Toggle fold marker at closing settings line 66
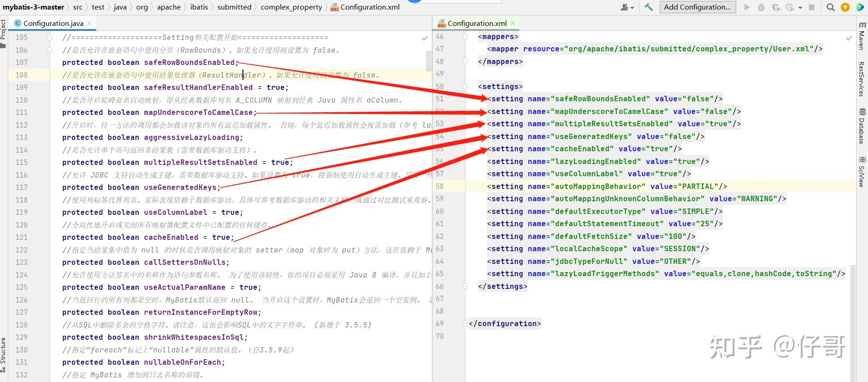 coord(466,286)
